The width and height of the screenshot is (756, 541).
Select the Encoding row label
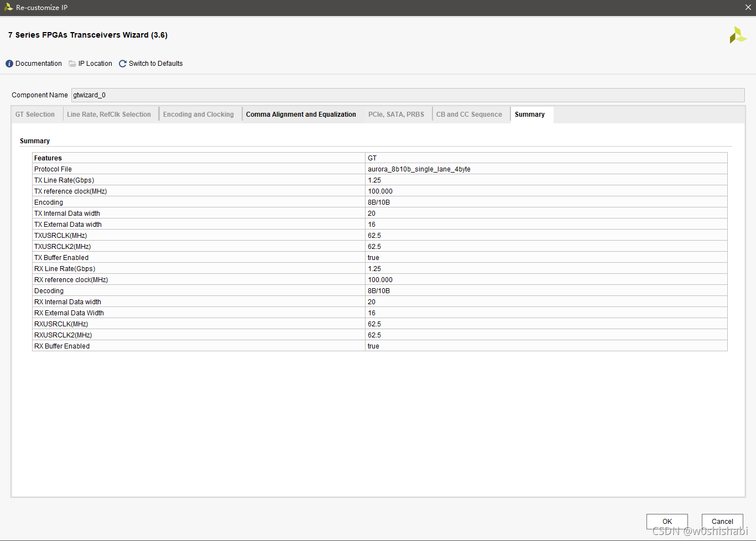[x=49, y=202]
